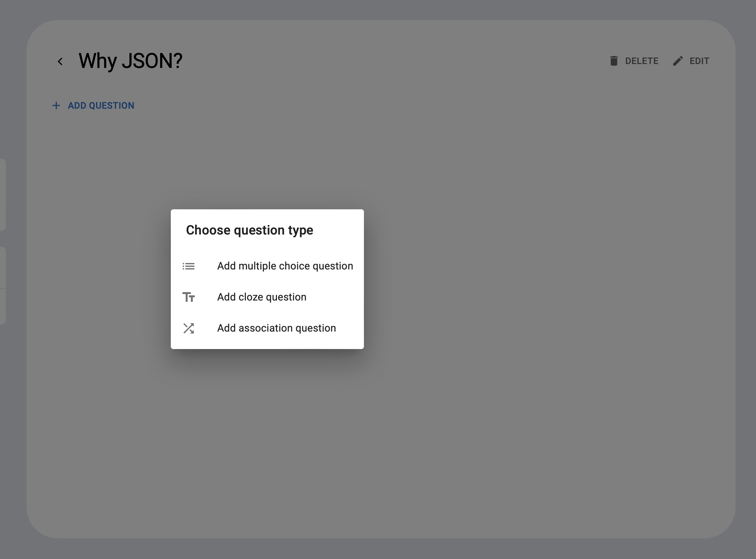
Task: Click the bulleted list multiple choice icon
Action: point(189,266)
